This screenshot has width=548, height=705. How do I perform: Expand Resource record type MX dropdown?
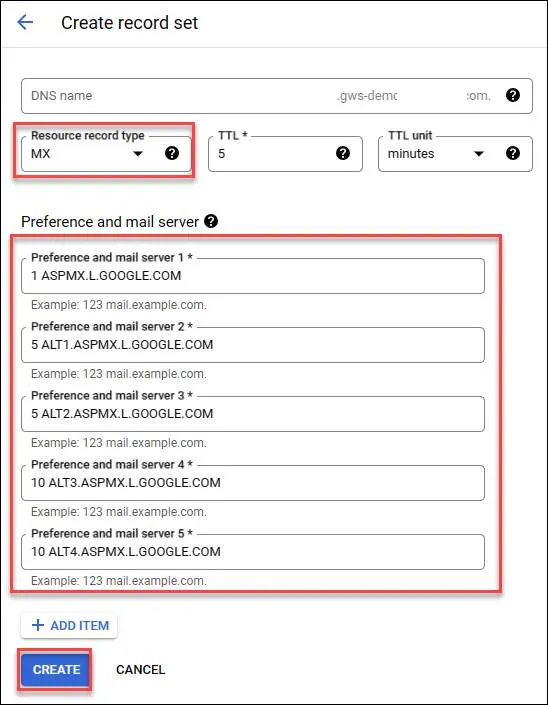[138, 154]
